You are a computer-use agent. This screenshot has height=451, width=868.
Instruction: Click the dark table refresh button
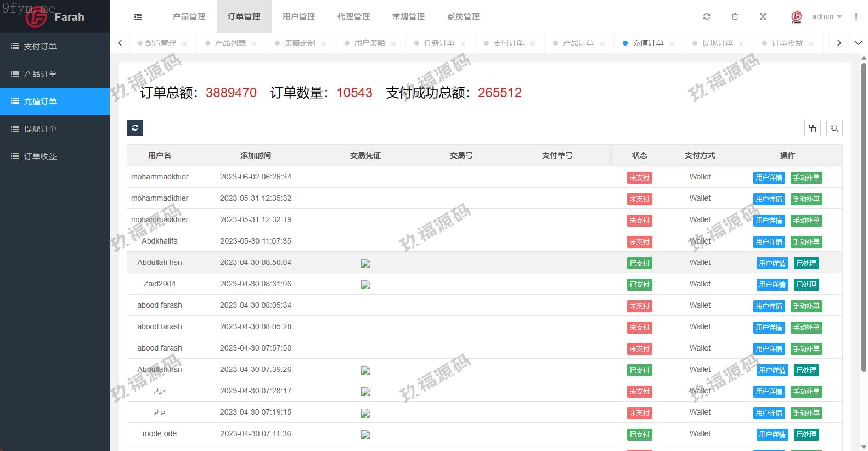135,128
